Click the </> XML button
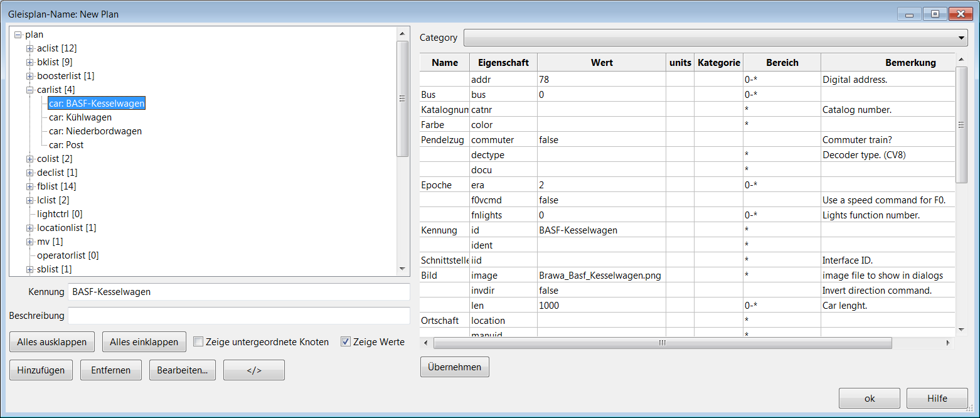 [x=254, y=370]
